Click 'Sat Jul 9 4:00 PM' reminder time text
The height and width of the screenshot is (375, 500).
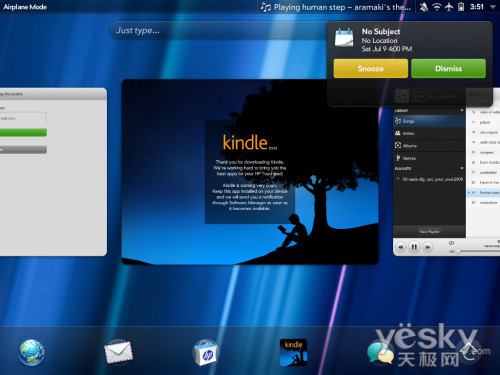(x=387, y=49)
